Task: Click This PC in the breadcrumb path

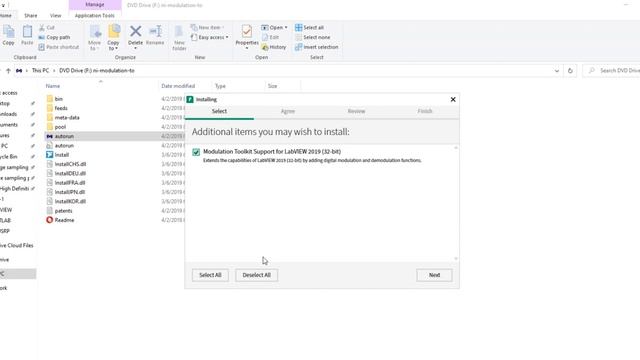Action: tap(40, 71)
